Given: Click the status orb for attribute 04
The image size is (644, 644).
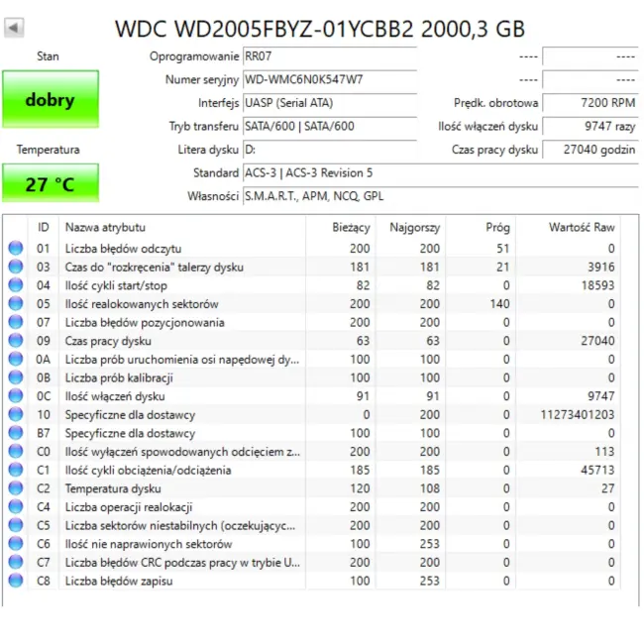Looking at the screenshot, I should click(x=16, y=285).
